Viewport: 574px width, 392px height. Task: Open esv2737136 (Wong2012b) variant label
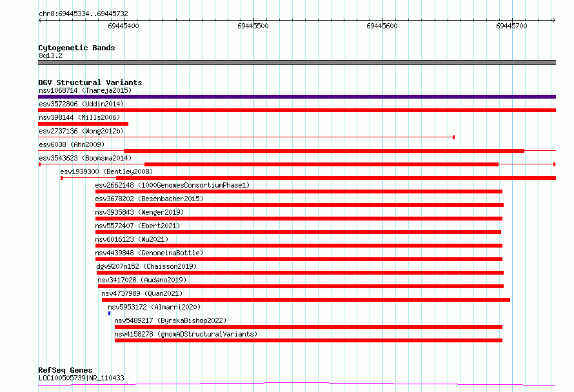81,131
